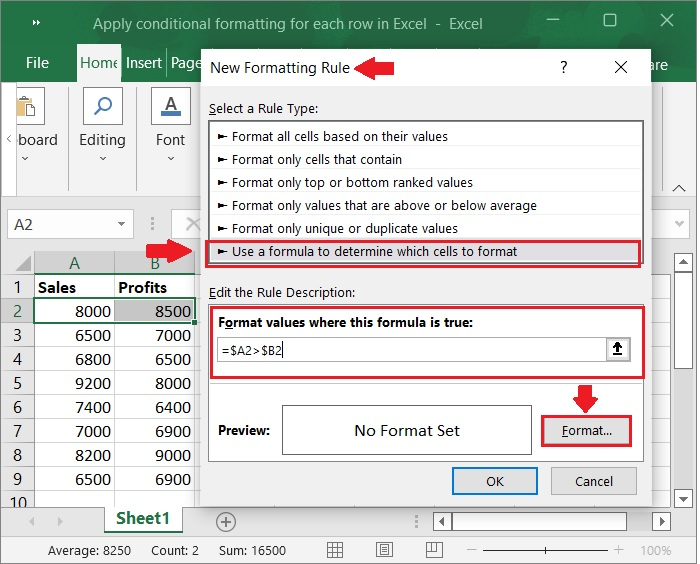Select the Sheet1 worksheet tab
700x564 pixels.
143,518
